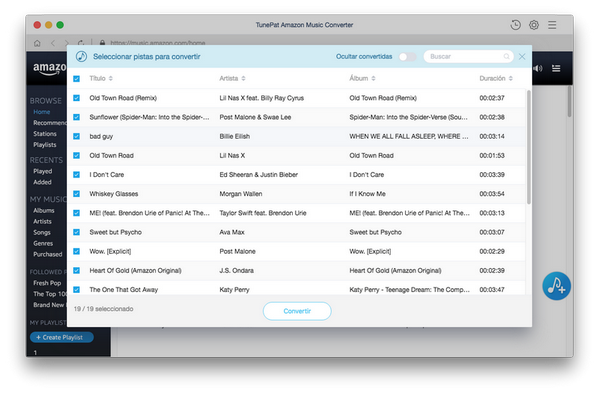Click the Amazon Music page scrollbar
The height and width of the screenshot is (394, 599).
[x=569, y=101]
